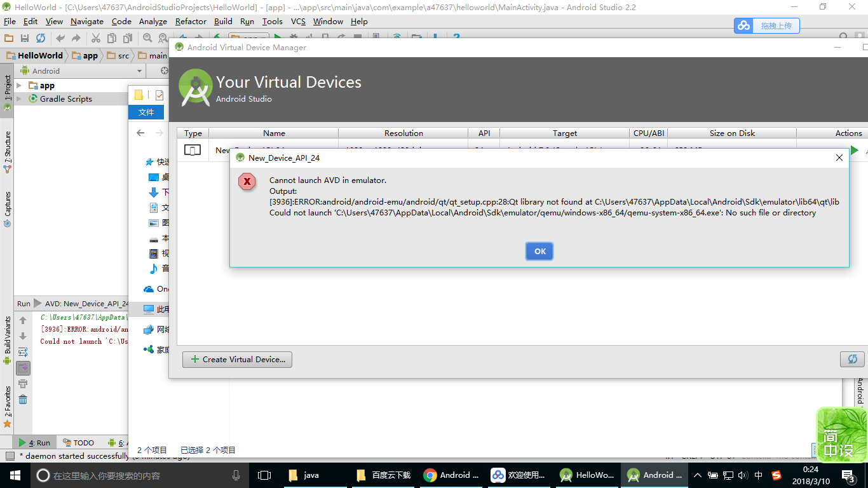Click the back arrow in file explorer window
Viewport: 868px width, 488px height.
(141, 133)
